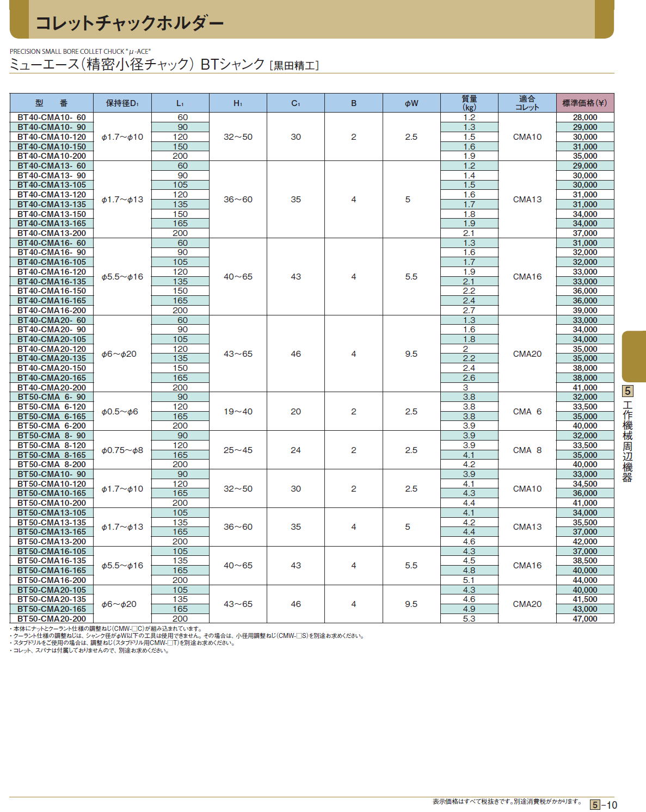646x812 pixels.
Task: Click the φW column header
Action: tap(411, 103)
